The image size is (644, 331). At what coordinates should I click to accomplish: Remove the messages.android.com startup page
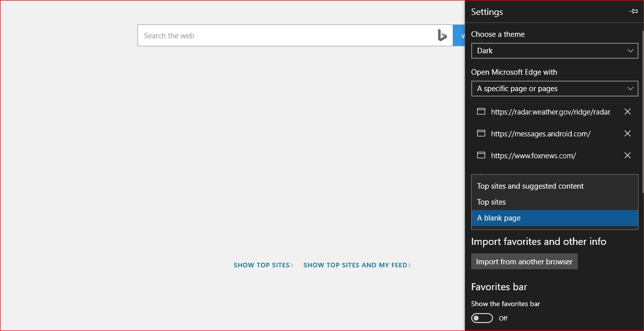coord(628,133)
